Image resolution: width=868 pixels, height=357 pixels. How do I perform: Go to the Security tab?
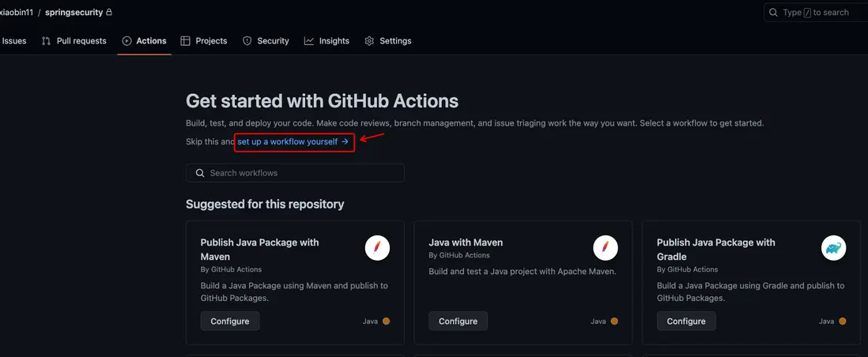coord(266,41)
